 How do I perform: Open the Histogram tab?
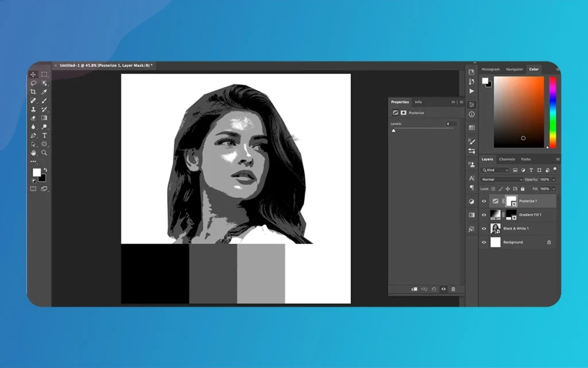490,70
